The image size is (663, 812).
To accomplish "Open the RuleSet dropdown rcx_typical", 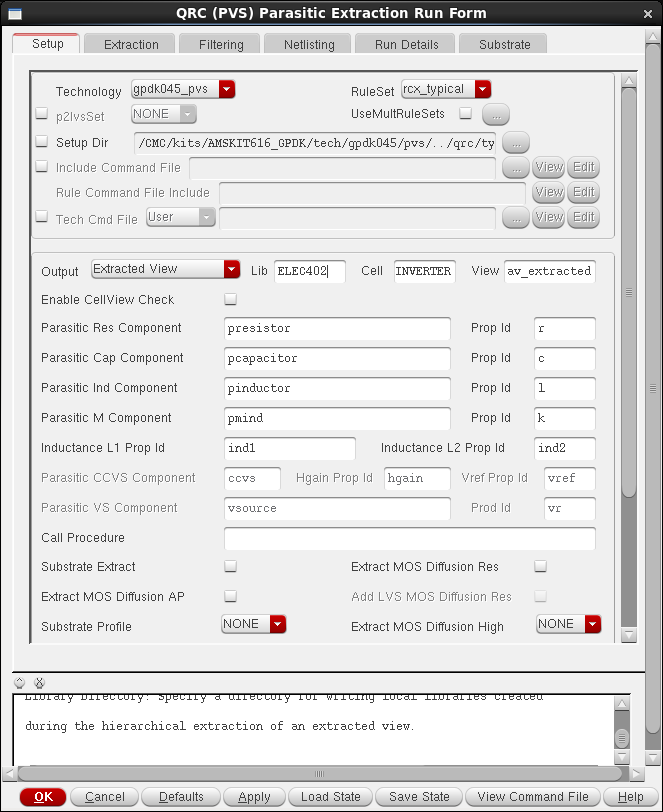I will point(446,89).
